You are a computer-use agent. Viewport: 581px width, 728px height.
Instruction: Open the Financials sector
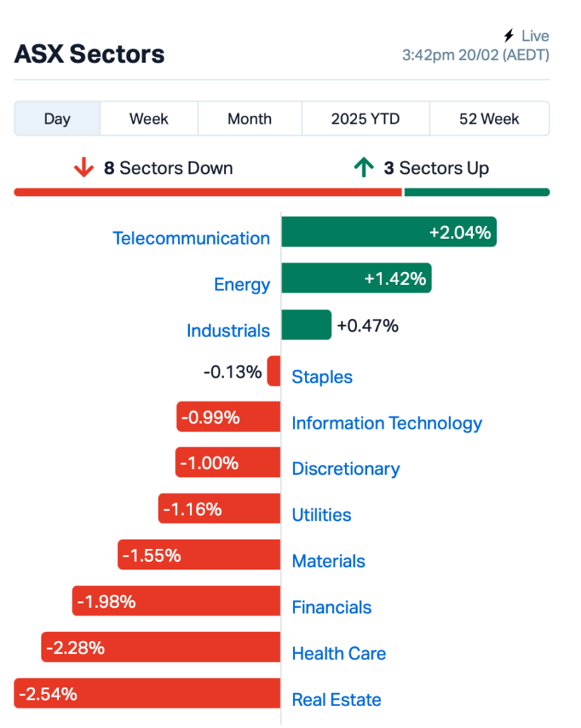click(x=331, y=607)
